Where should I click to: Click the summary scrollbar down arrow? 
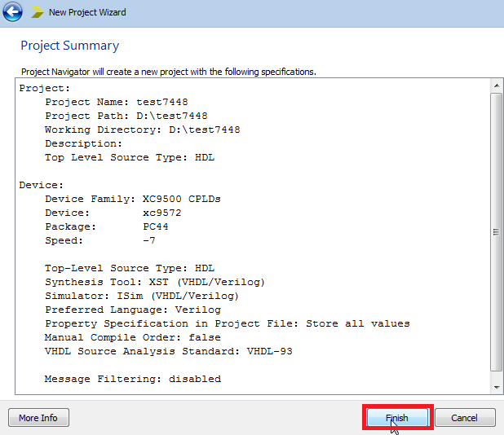coord(497,387)
